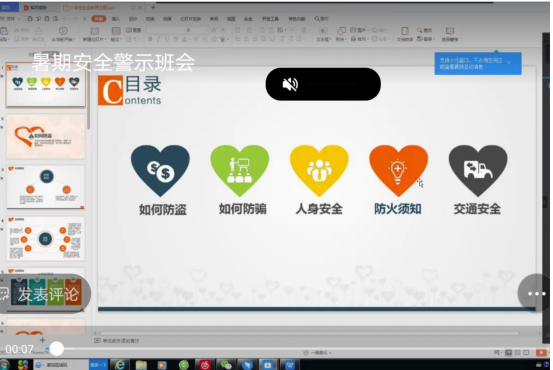553x370 pixels.
Task: Open the 视图 View ribbon tab
Action: click(231, 19)
